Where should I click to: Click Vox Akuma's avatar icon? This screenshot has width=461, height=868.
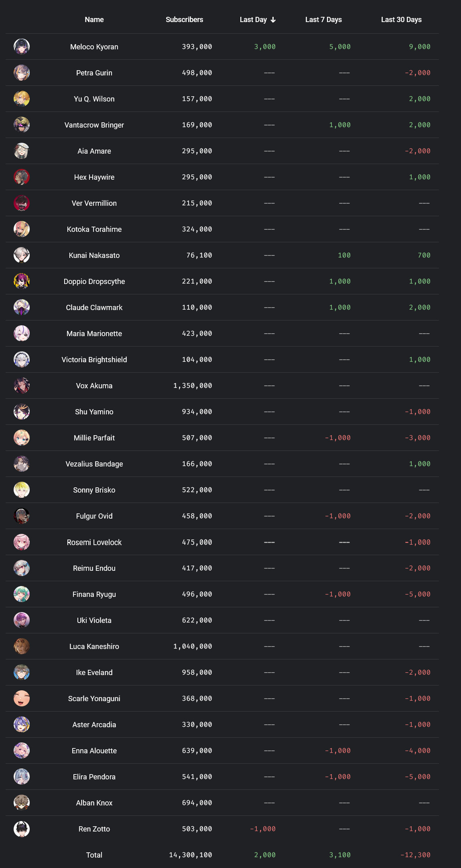(22, 385)
